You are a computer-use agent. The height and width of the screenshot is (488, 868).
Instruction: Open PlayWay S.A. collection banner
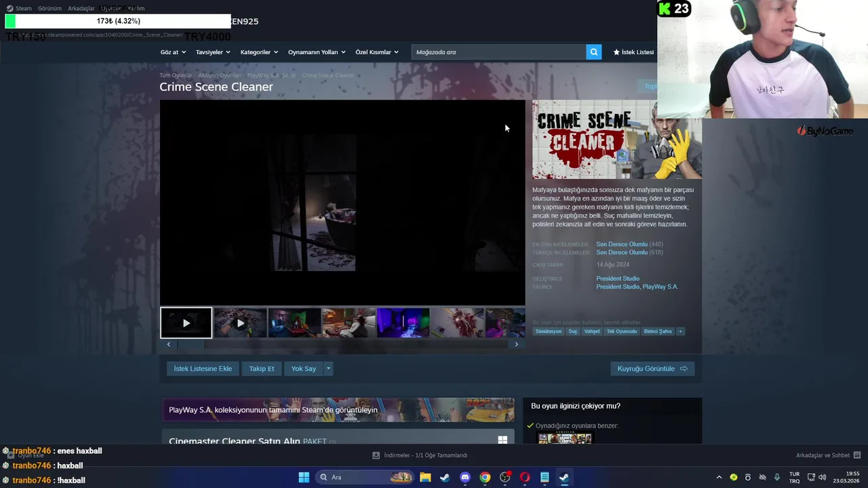(338, 409)
